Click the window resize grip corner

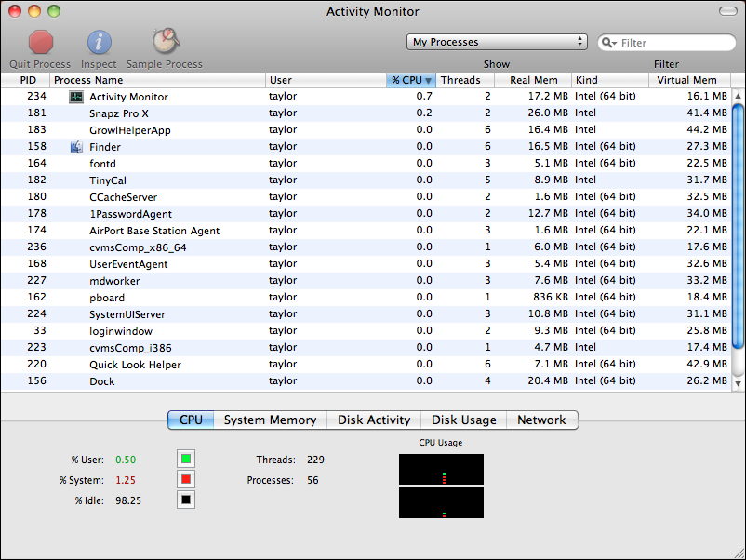(x=739, y=553)
